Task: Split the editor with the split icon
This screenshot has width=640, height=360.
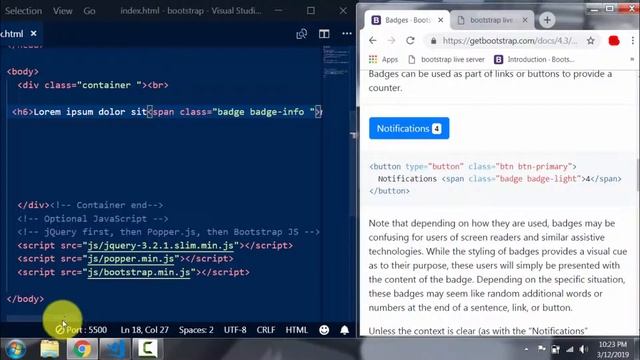Action: point(324,34)
